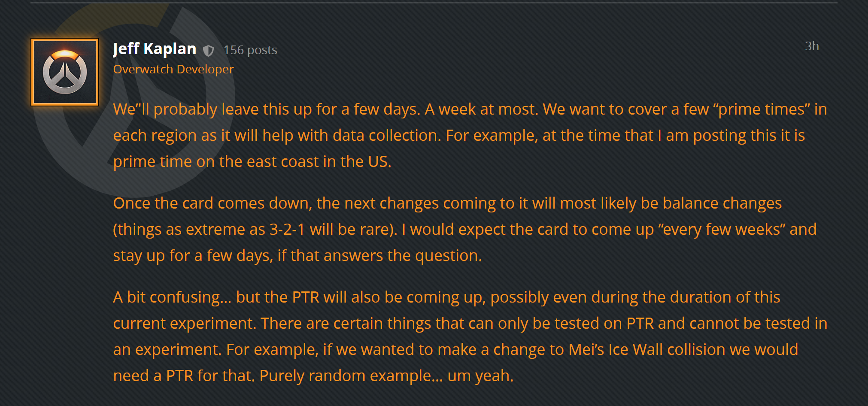Click "Purely random example… um yeah." sentence
Screen dimensions: 868x406
click(x=386, y=376)
